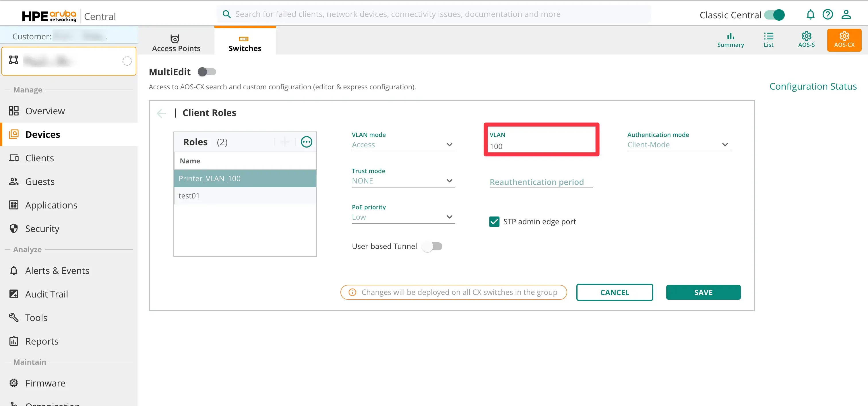Image resolution: width=868 pixels, height=406 pixels.
Task: Turn off the Classic Central switch
Action: (774, 15)
